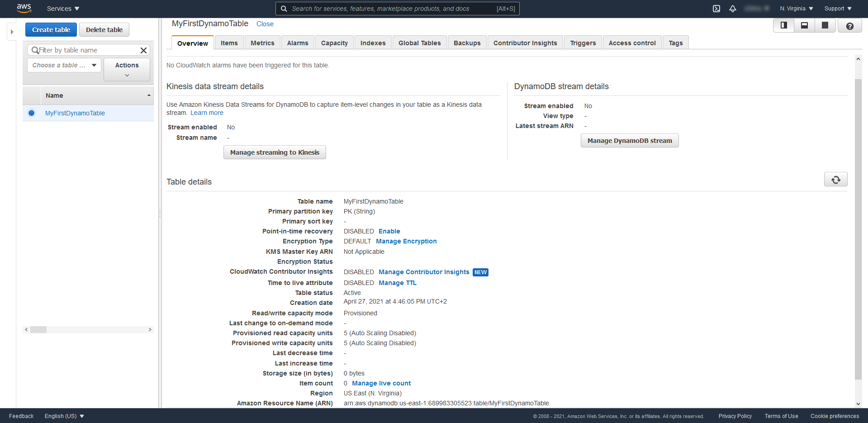Click Manage Contributor Insights link
868x423 pixels.
tap(424, 272)
